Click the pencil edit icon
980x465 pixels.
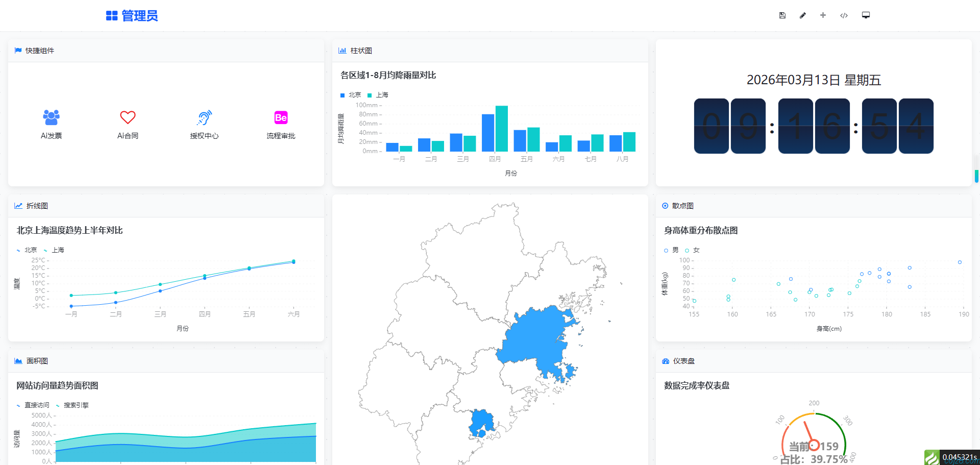click(802, 15)
